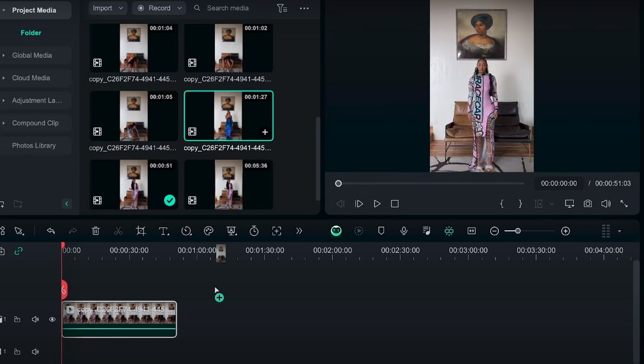Viewport: 644px width, 364px height.
Task: Hide the video track with eye icon
Action: coord(52,319)
